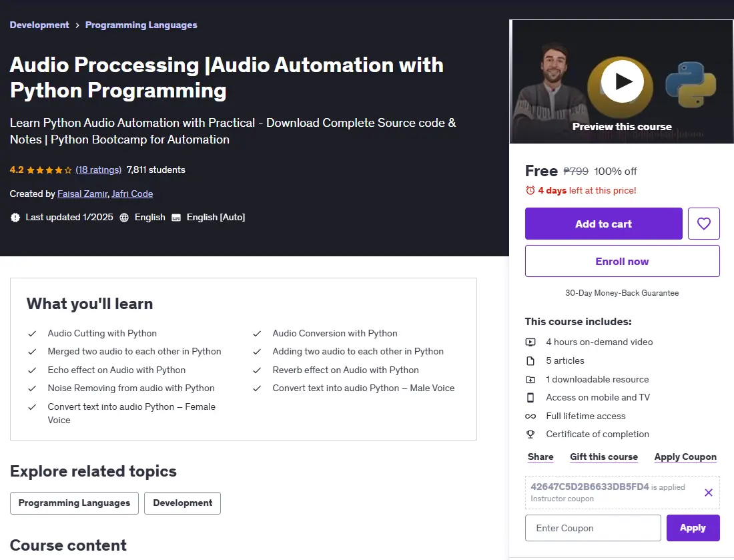The image size is (734, 560).
Task: Click the Free price label
Action: [541, 171]
